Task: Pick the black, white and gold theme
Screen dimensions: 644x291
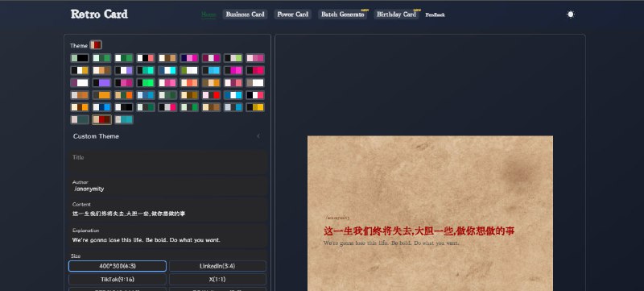Action: 80,70
